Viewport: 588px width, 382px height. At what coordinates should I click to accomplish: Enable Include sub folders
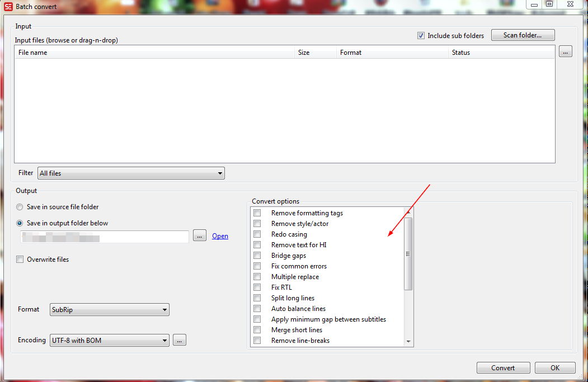click(420, 35)
